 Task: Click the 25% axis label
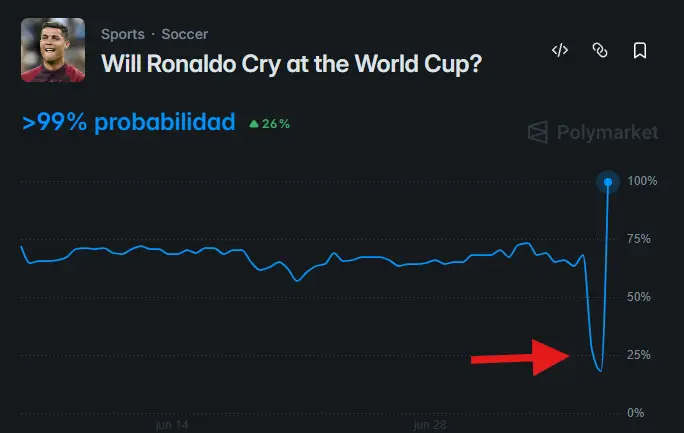(639, 355)
